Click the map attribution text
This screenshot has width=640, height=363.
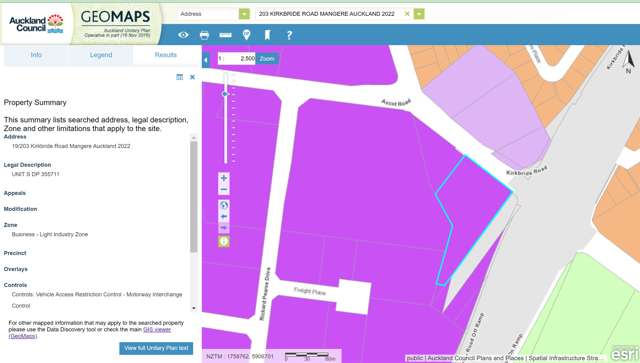[x=504, y=358]
